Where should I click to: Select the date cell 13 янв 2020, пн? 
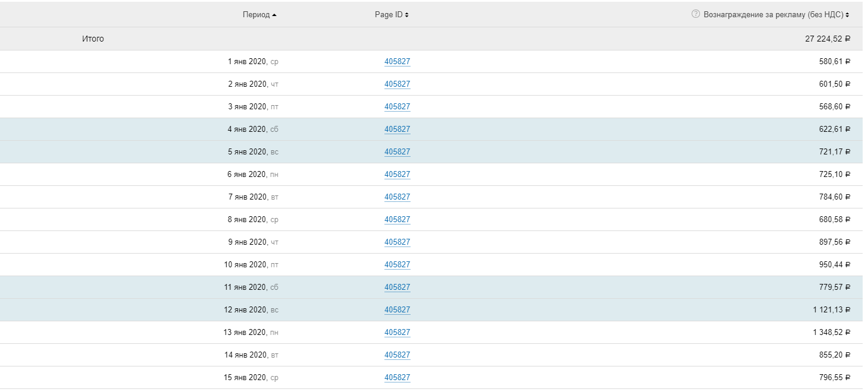click(251, 333)
